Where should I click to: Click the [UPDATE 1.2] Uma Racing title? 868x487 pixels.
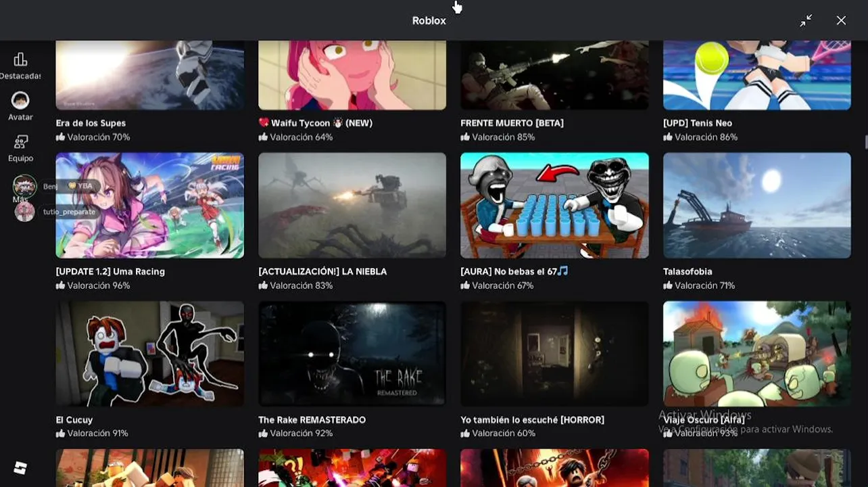110,271
